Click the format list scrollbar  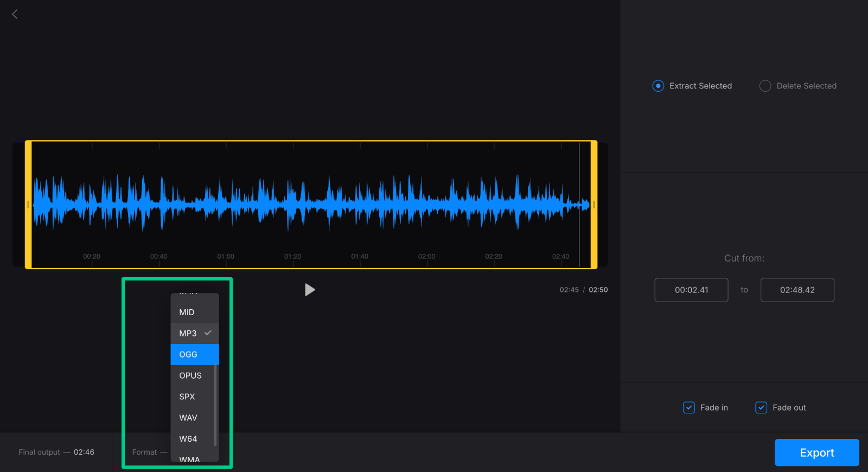click(x=215, y=405)
